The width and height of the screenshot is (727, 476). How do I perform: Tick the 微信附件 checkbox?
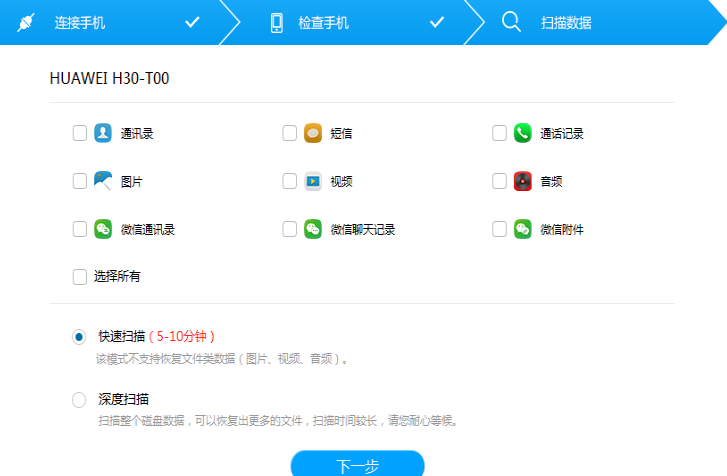(x=499, y=229)
